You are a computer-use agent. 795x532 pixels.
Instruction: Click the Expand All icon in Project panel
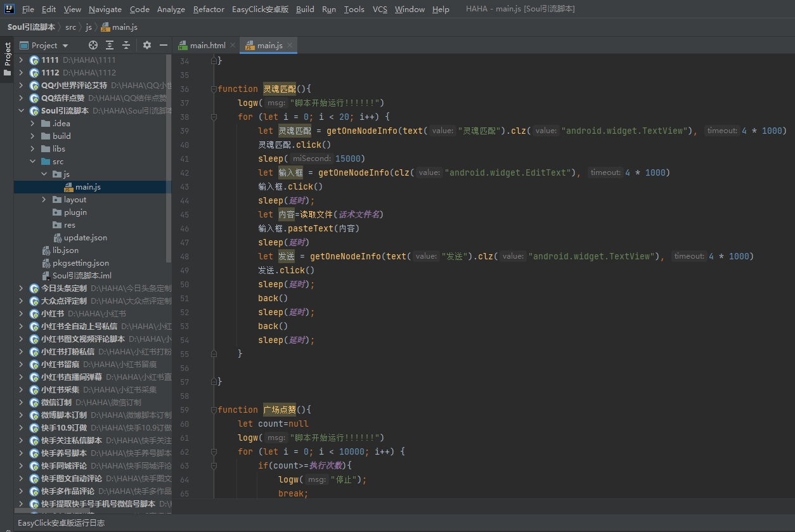tap(110, 45)
